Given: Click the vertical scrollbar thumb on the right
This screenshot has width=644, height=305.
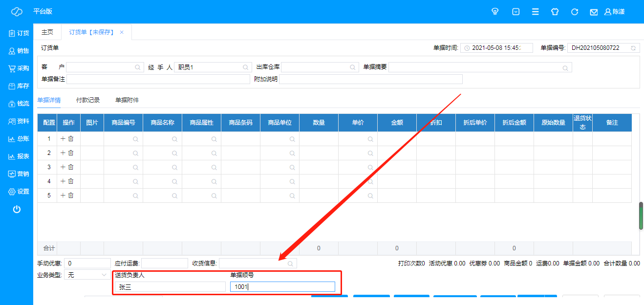Looking at the screenshot, I should pyautogui.click(x=641, y=215).
